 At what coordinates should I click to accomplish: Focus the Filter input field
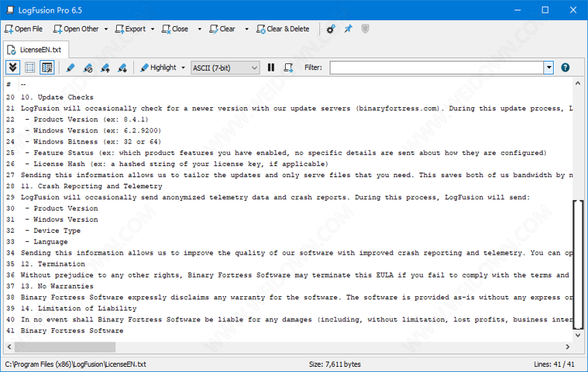click(436, 68)
